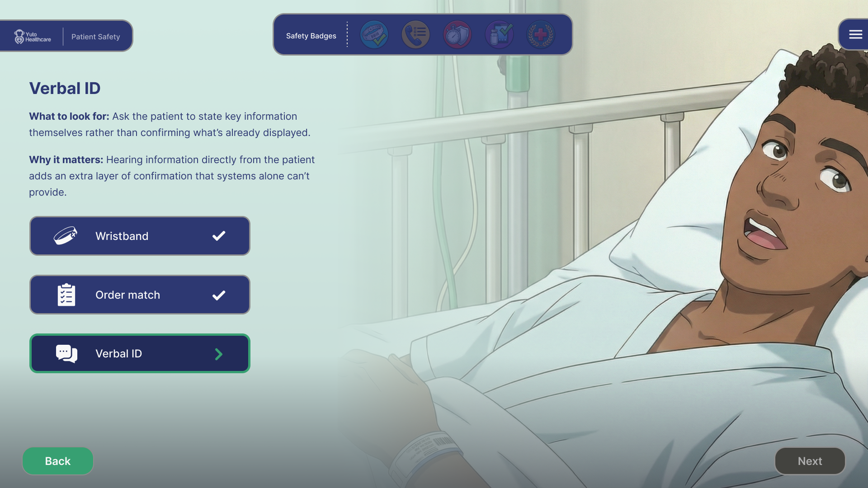Open the hamburger menu
This screenshot has height=488, width=868.
pos(855,34)
